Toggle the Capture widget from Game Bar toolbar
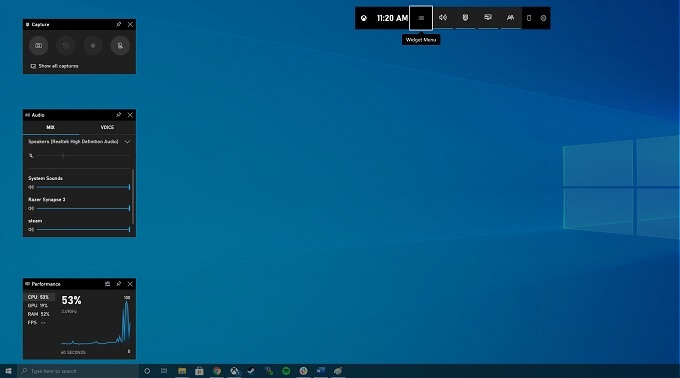Image resolution: width=680 pixels, height=378 pixels. coord(465,18)
